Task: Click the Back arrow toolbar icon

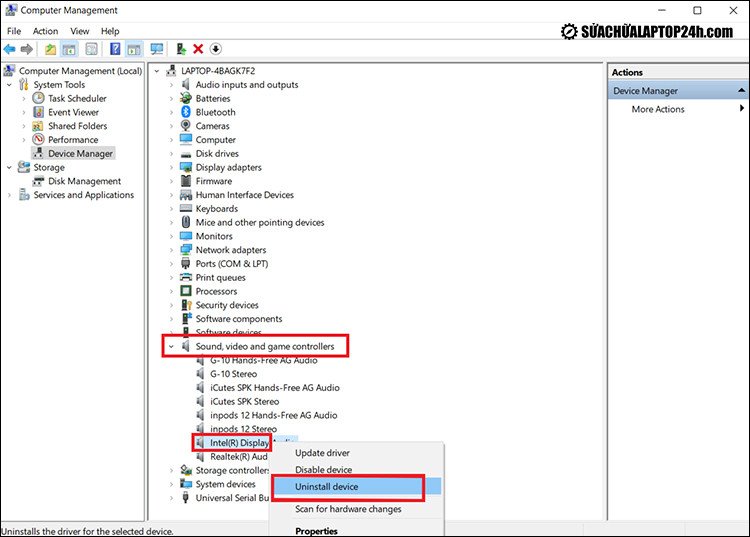Action: click(10, 49)
